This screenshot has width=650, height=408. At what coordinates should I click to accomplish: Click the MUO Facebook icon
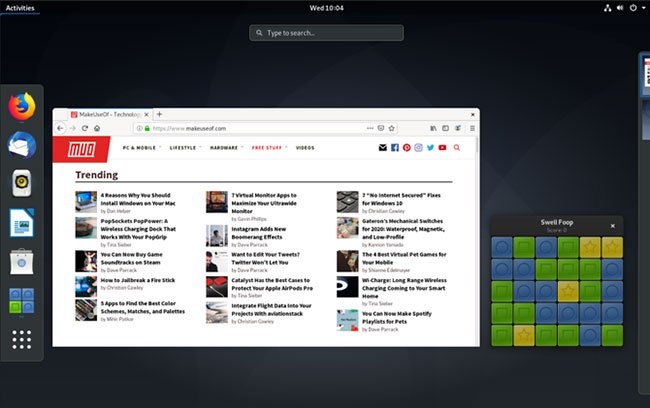(395, 148)
